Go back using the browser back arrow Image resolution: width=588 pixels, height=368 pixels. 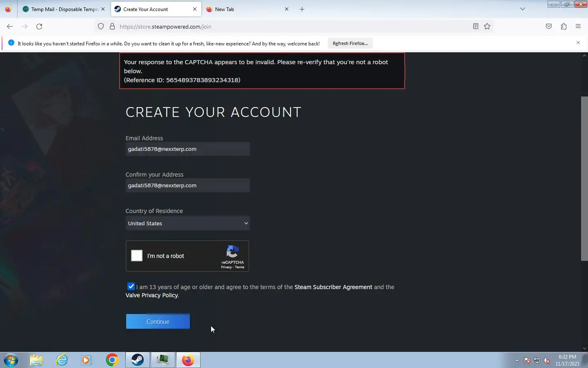tap(10, 27)
